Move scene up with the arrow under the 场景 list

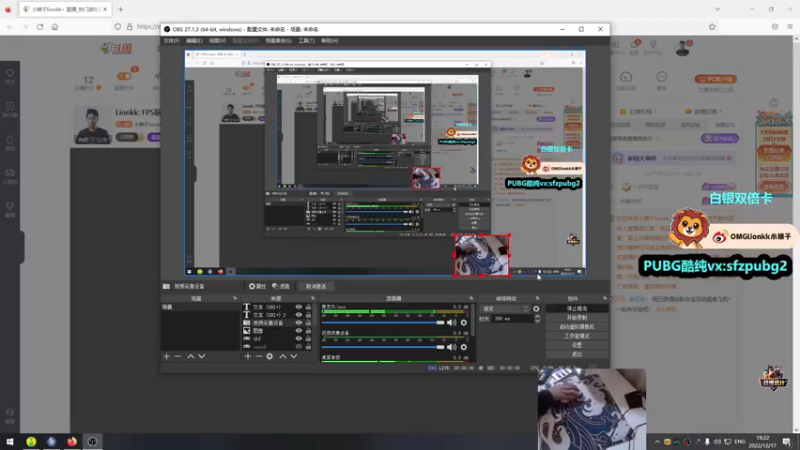pyautogui.click(x=190, y=356)
